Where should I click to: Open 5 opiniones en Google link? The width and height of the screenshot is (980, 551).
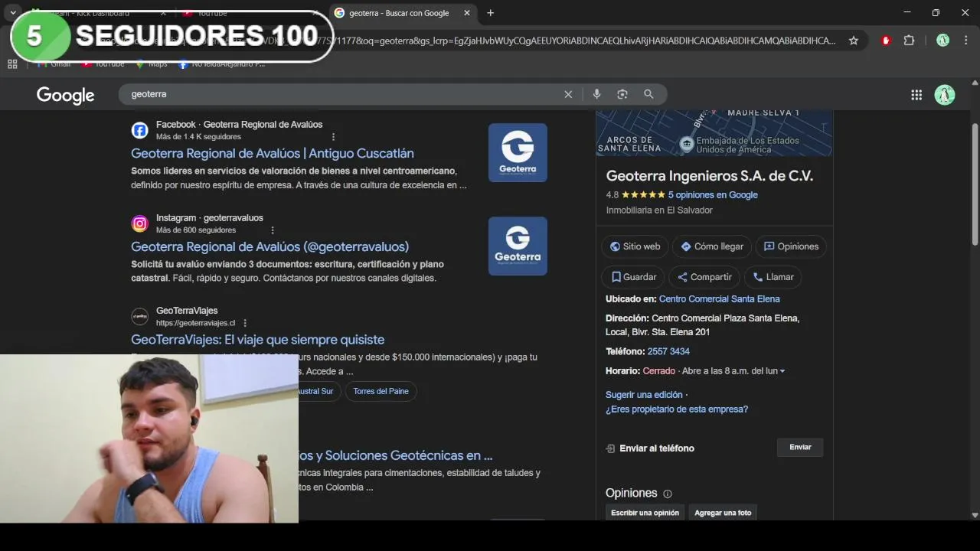tap(713, 195)
